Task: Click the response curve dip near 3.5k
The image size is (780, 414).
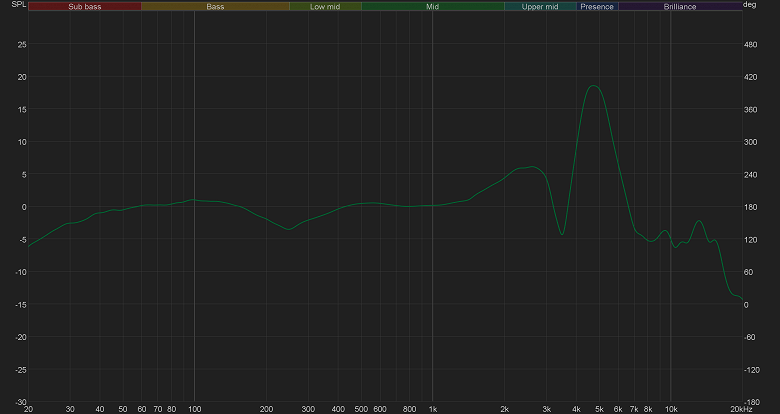Action: click(x=562, y=234)
